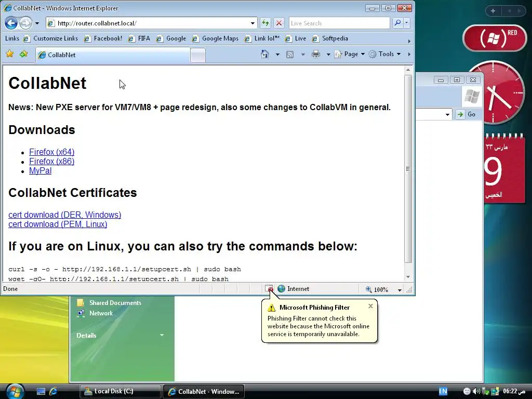The width and height of the screenshot is (532, 399).
Task: Run search with the magnifying glass icon
Action: click(397, 23)
